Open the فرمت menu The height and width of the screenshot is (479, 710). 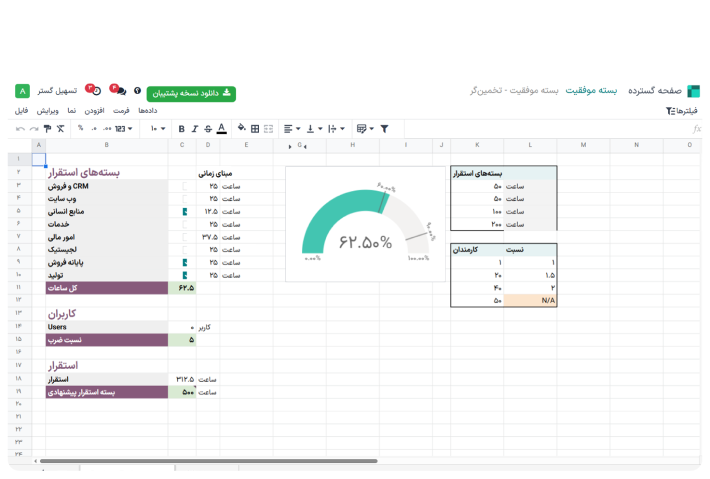(121, 110)
